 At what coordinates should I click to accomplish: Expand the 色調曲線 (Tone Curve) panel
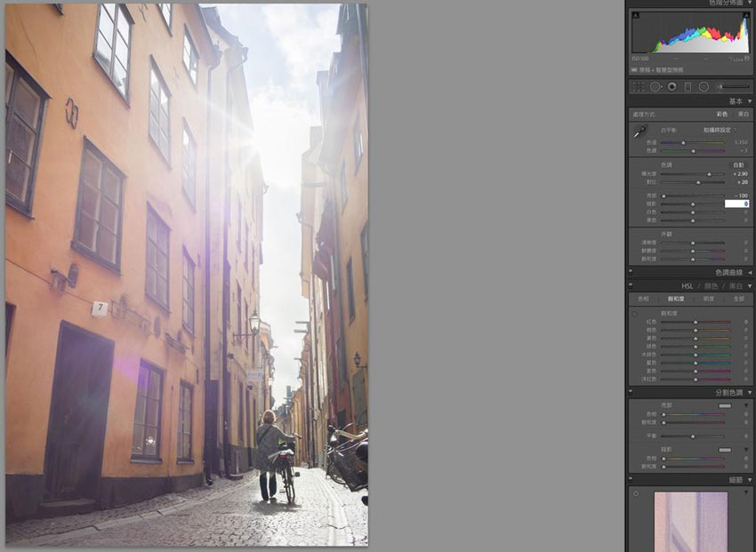(x=749, y=272)
